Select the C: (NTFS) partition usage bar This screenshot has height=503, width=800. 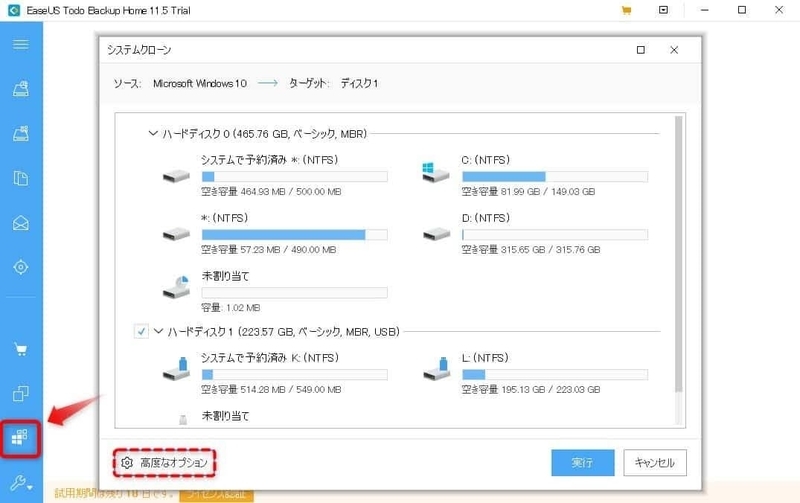click(x=554, y=176)
